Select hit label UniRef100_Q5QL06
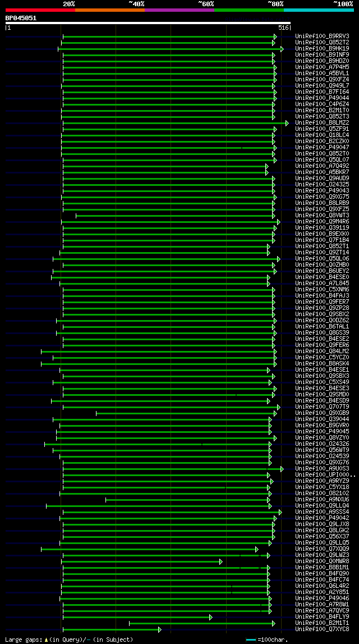The height and width of the screenshot is (644, 359). pyautogui.click(x=322, y=259)
